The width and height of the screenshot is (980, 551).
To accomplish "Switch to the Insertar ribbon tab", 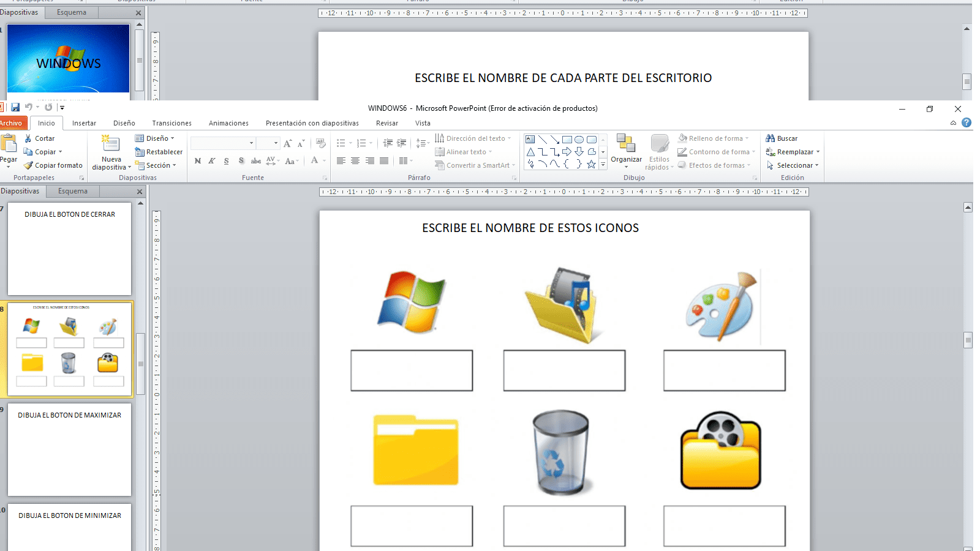I will 84,123.
